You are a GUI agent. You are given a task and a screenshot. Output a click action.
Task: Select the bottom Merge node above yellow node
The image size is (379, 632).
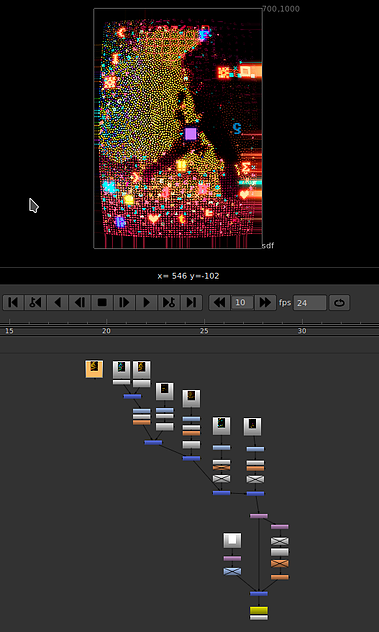point(258,593)
